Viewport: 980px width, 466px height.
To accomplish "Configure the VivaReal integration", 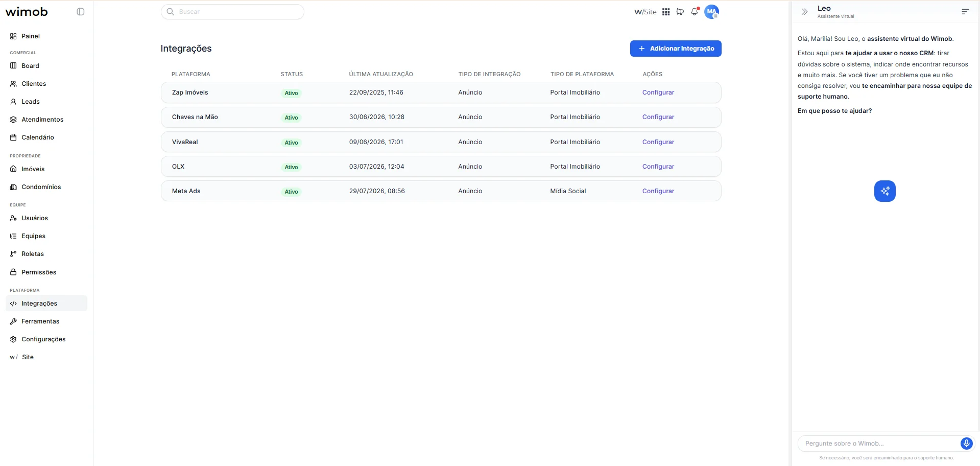I will pos(658,142).
